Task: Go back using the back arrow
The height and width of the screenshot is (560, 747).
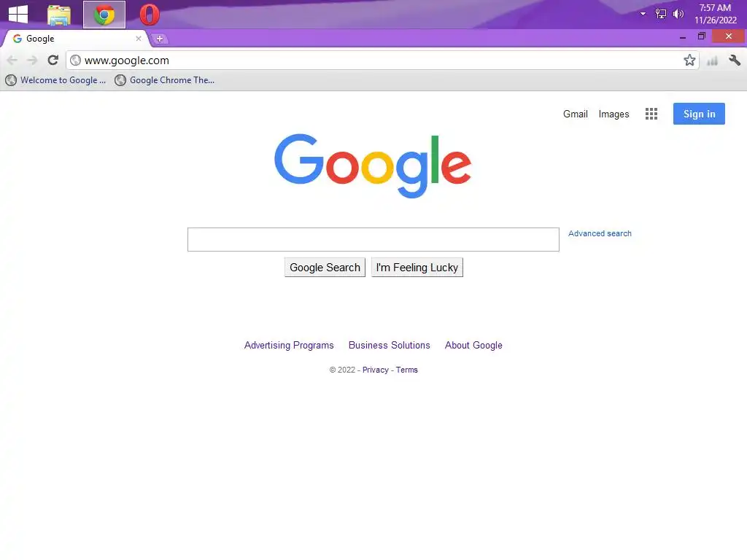Action: pos(12,60)
